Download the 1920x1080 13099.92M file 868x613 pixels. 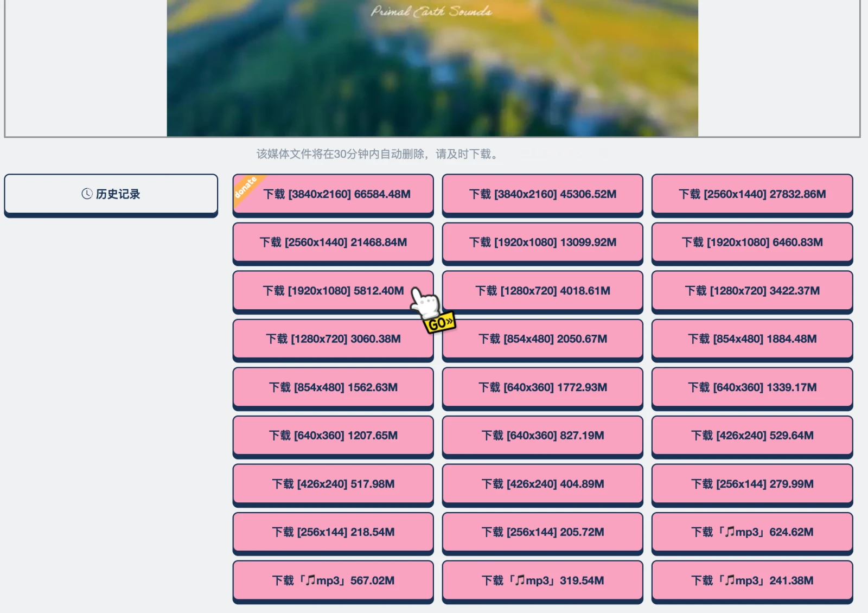(542, 242)
